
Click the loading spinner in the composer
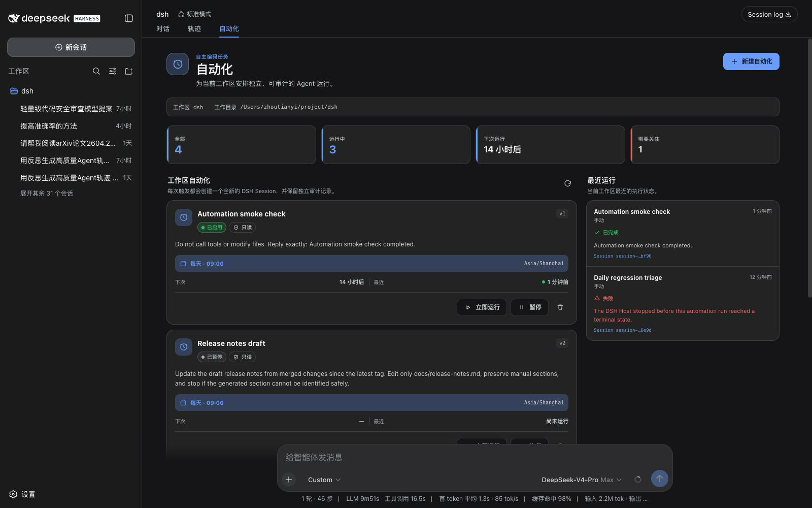[x=638, y=480]
